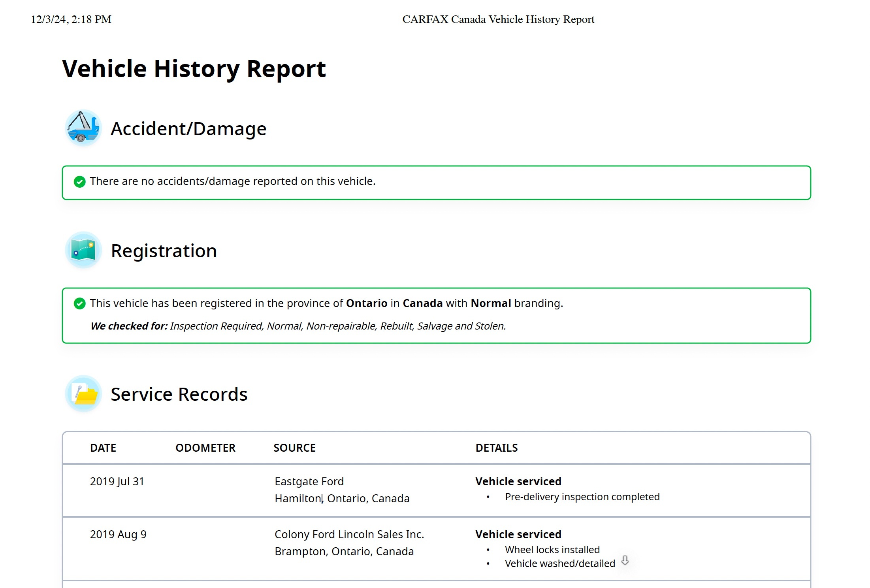The height and width of the screenshot is (588, 870).
Task: Click the Eastgate Ford source name
Action: tap(309, 481)
